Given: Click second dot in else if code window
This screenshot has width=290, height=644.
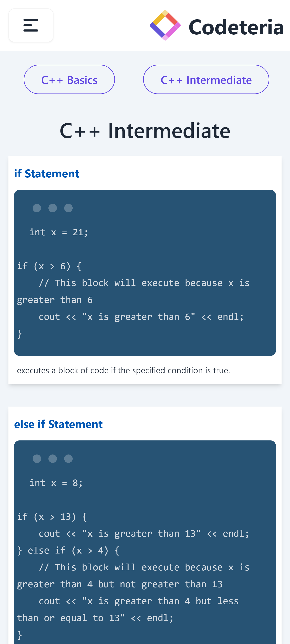Looking at the screenshot, I should click(52, 459).
